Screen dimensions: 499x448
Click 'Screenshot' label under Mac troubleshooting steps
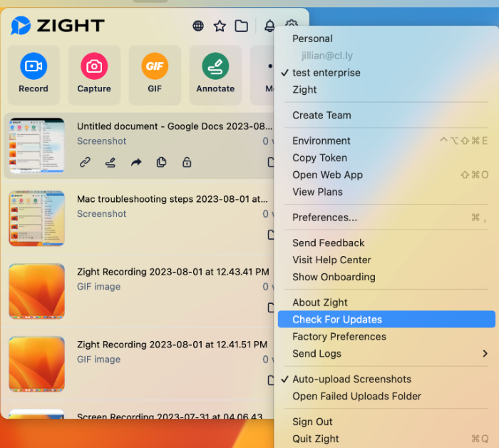[101, 213]
